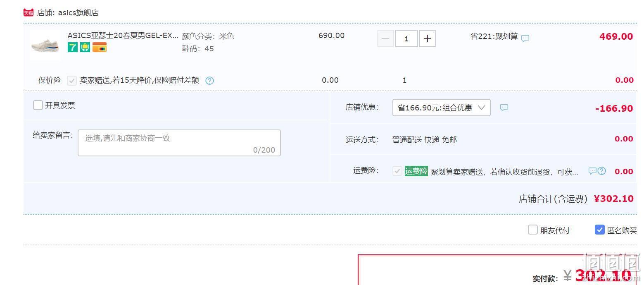Click the quantity input field showing 1
The image size is (644, 285).
pos(406,38)
